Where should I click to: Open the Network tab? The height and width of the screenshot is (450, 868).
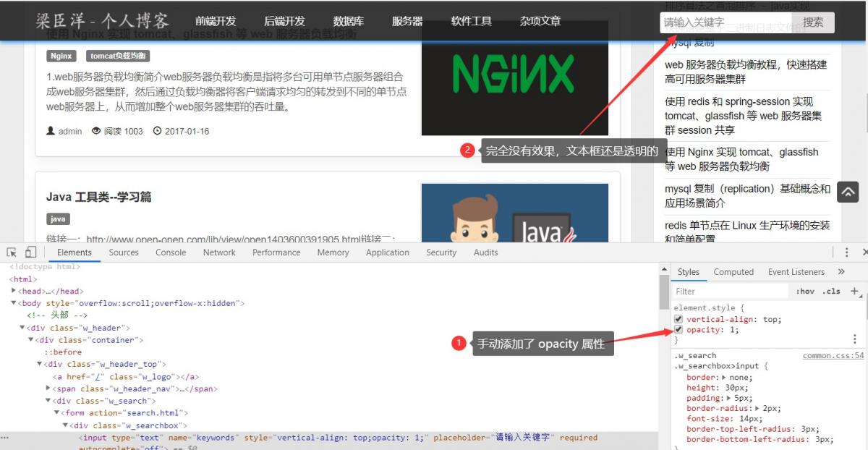point(219,252)
